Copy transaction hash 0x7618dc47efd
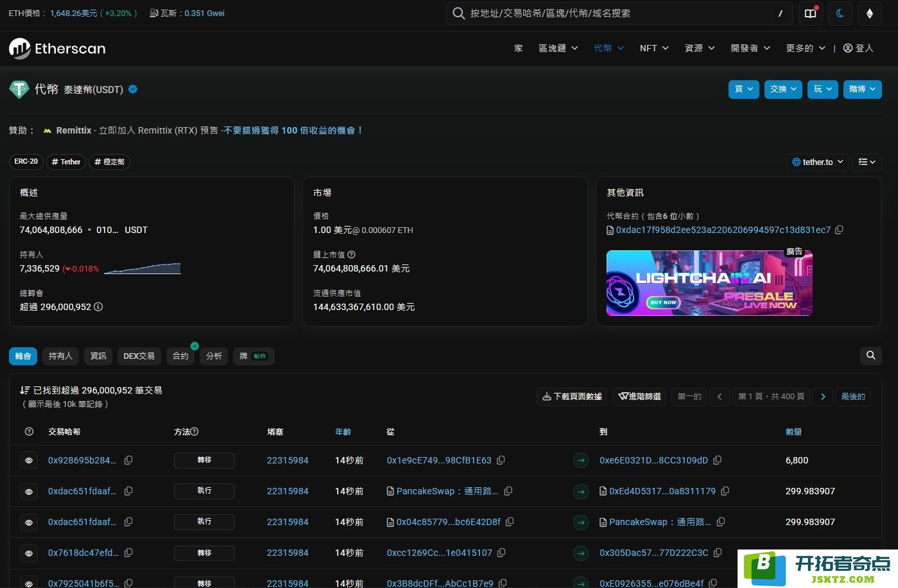Image resolution: width=898 pixels, height=588 pixels. [x=128, y=553]
